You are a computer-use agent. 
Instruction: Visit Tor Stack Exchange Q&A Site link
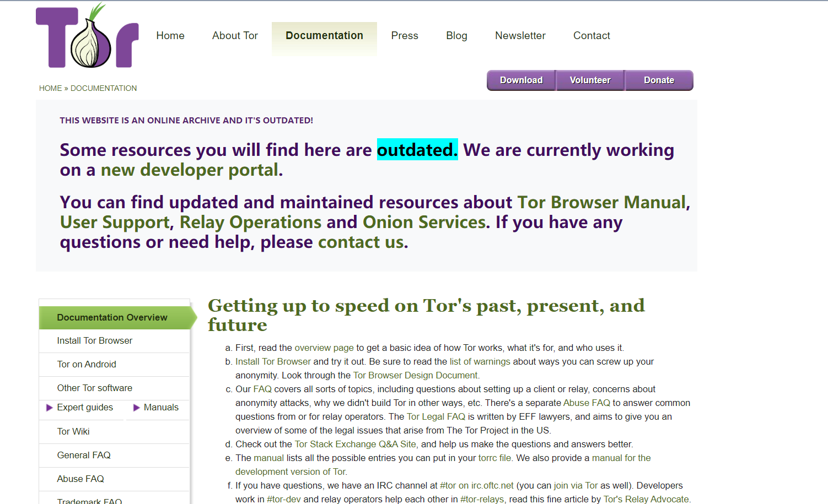356,445
